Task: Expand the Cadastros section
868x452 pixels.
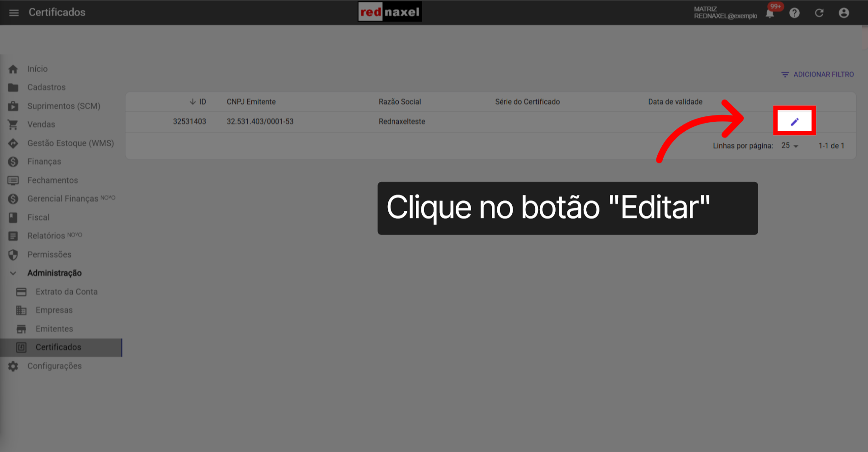Action: [x=47, y=87]
